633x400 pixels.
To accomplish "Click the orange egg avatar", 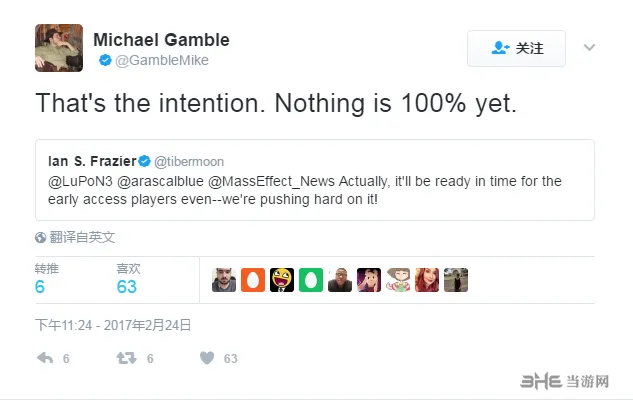I will pos(253,280).
